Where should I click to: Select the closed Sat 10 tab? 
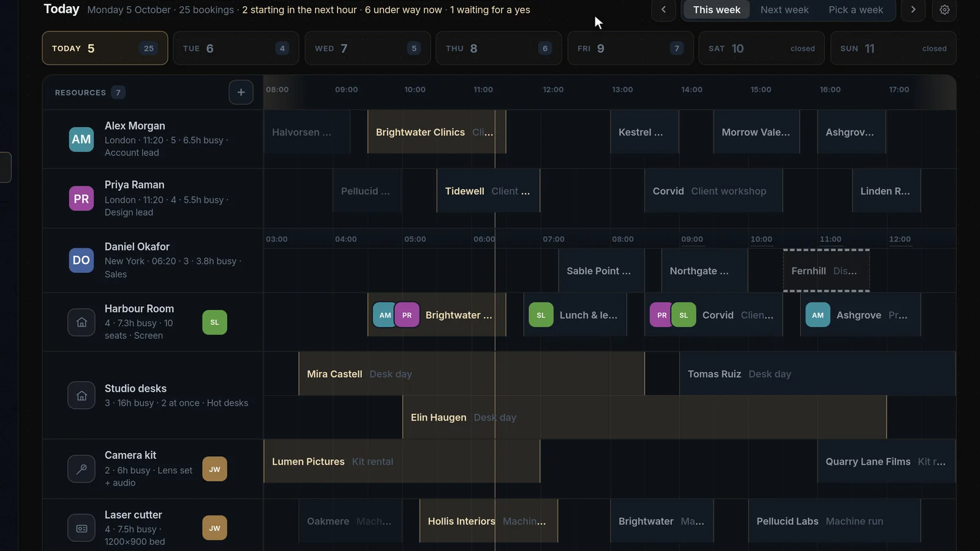click(761, 48)
